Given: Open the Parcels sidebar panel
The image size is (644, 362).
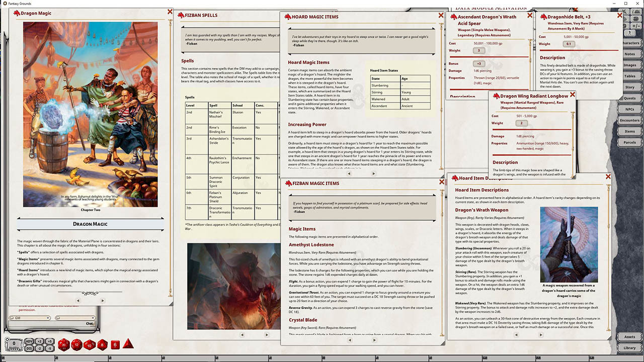Looking at the screenshot, I should (629, 142).
